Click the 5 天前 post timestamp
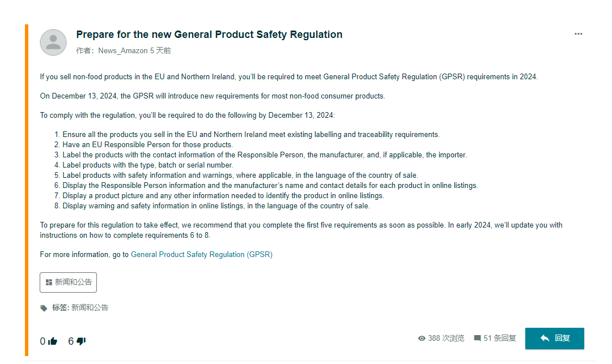The image size is (612, 364). 160,51
